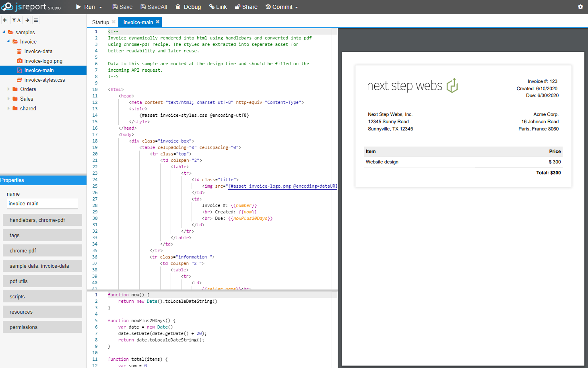Click SaveAll in the top toolbar
Screen dimensions: 588x368
(153, 7)
